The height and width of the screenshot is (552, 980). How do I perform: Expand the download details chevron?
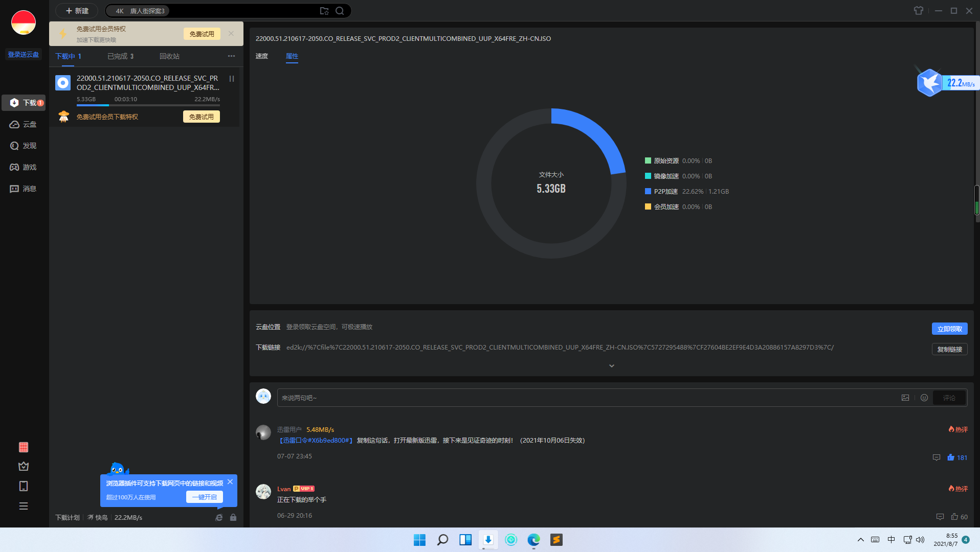pyautogui.click(x=612, y=366)
